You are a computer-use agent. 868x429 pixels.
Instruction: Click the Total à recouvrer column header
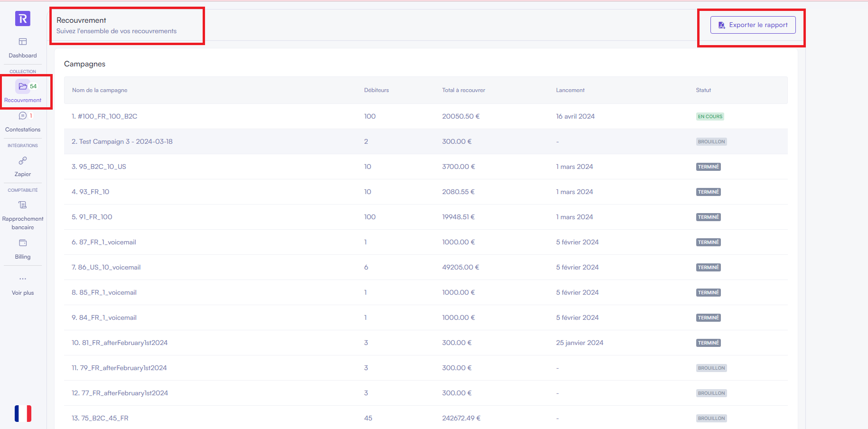click(x=464, y=90)
